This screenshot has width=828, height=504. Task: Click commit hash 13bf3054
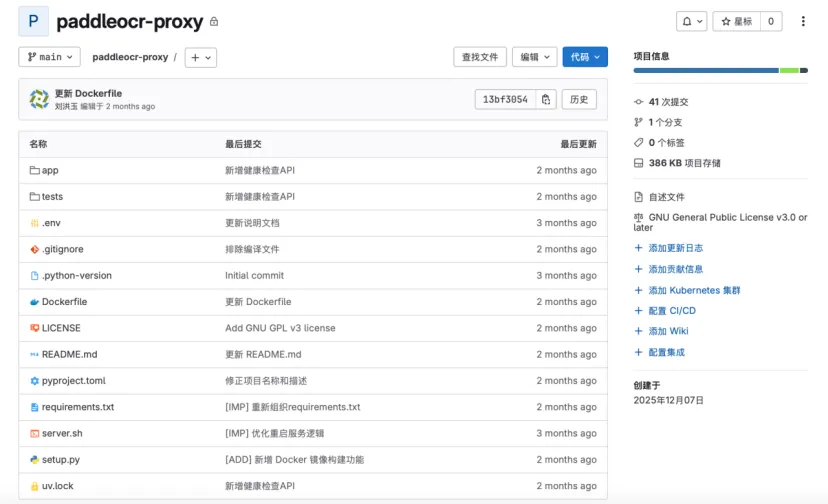click(505, 99)
